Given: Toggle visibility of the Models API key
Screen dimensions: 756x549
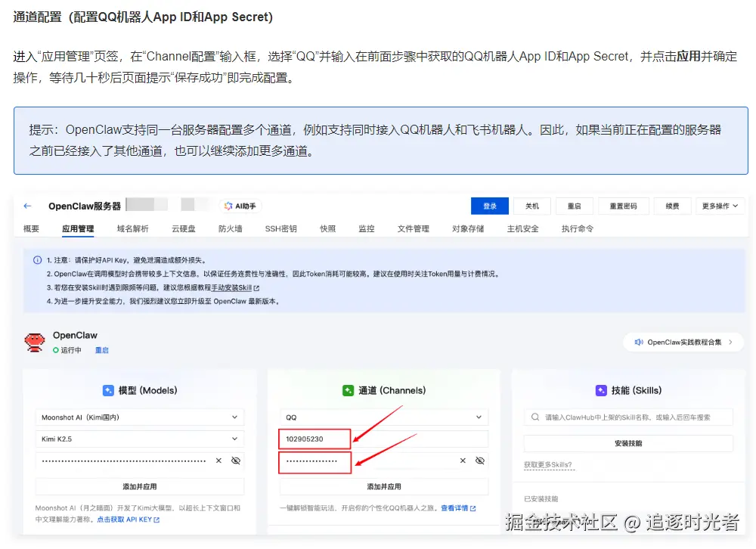Looking at the screenshot, I should tap(236, 461).
